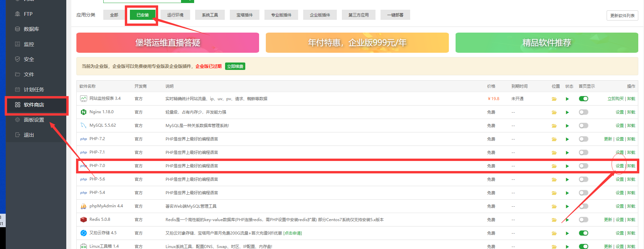Open folder location for MySQL 5.5.62

coord(554,126)
